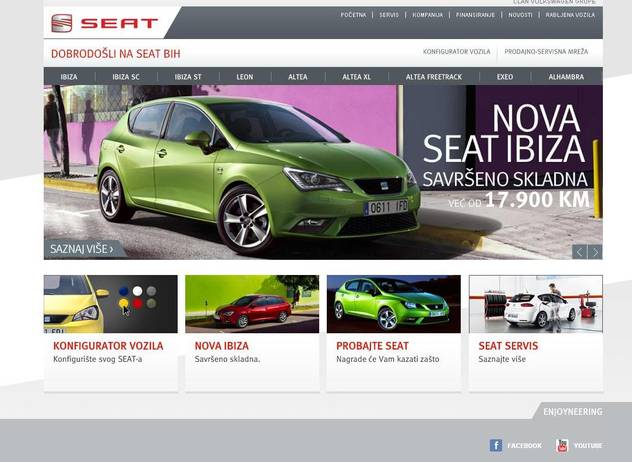
Task: Follow the PRODAJNO-SERVISNA MREŽA link
Action: click(x=546, y=52)
